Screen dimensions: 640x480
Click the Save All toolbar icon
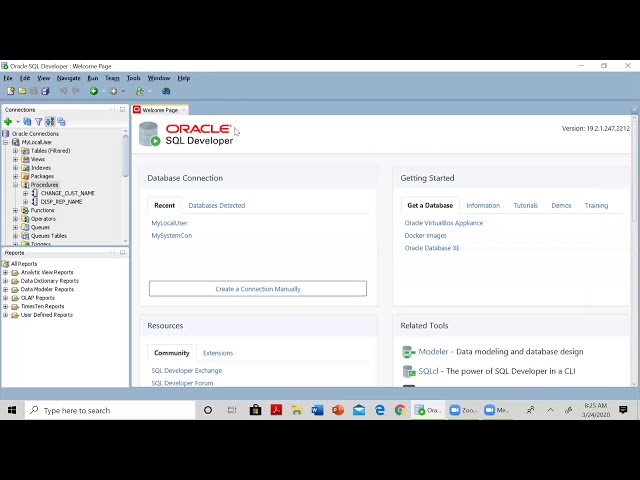click(x=45, y=91)
